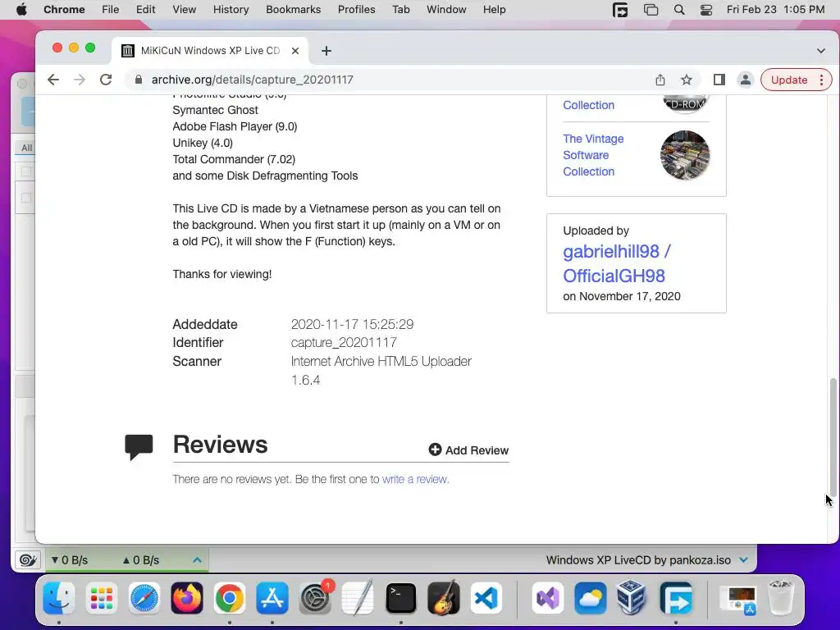Open Chrome three-dot menu

click(x=821, y=80)
